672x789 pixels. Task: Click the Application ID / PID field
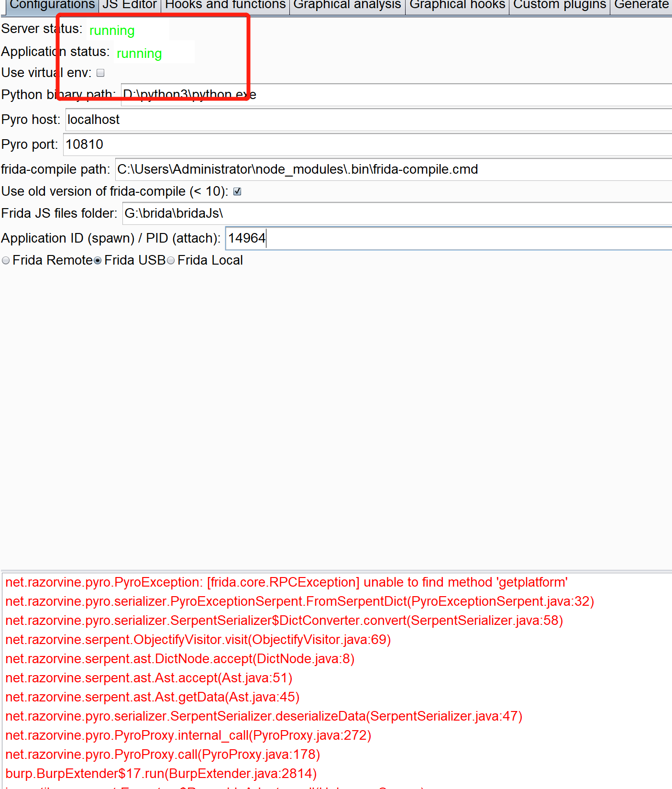click(x=449, y=238)
